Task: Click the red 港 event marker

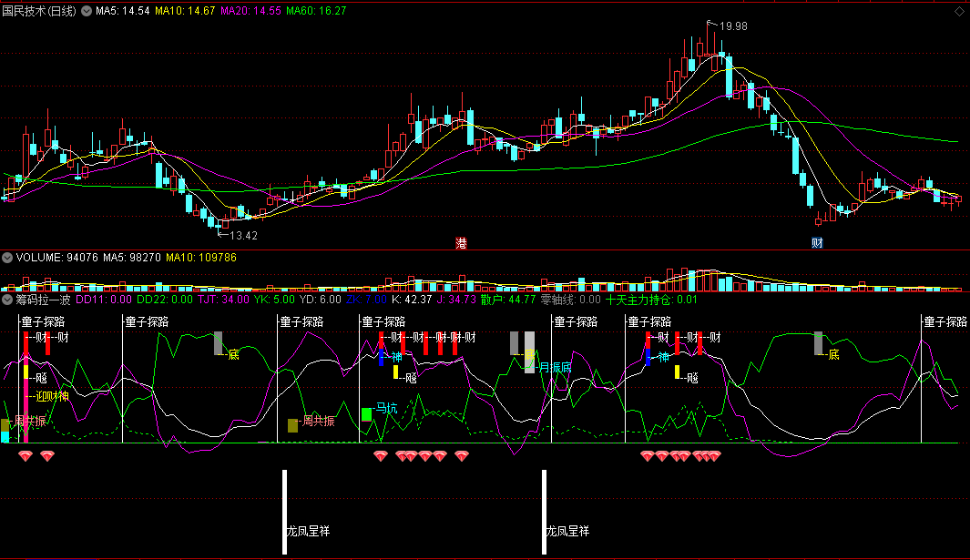Action: pos(461,243)
